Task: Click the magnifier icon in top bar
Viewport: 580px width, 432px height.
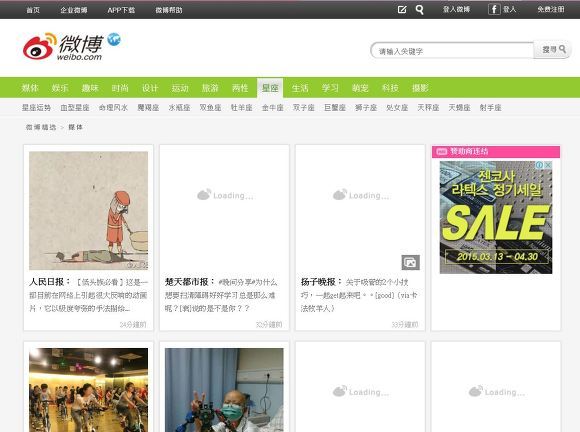Action: (419, 10)
